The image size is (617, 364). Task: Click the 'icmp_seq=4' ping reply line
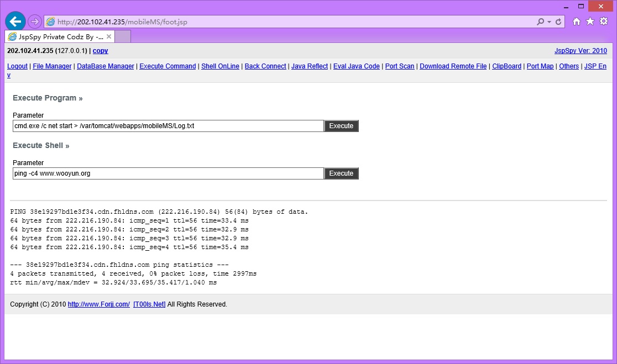coord(129,247)
